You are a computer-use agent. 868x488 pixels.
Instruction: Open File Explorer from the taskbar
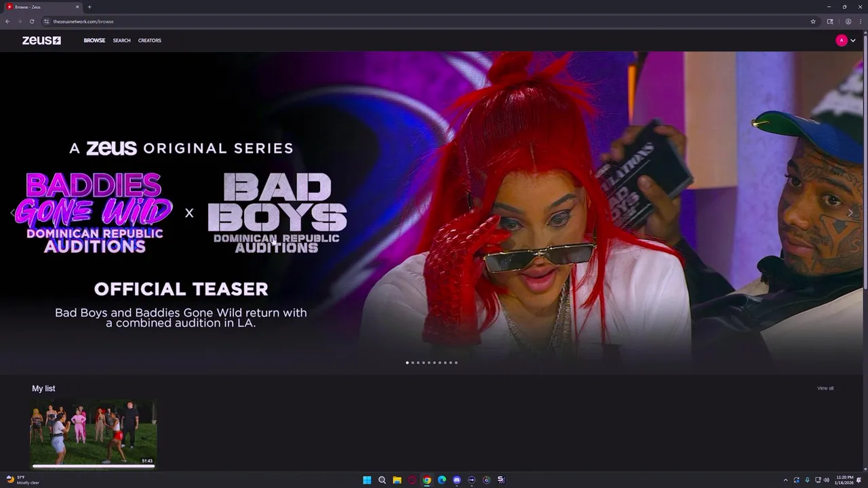[x=397, y=480]
